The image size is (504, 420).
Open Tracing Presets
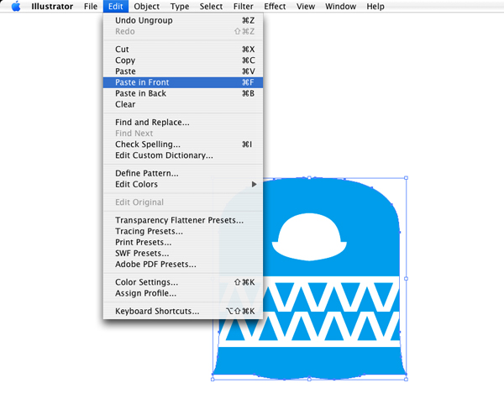183,231
